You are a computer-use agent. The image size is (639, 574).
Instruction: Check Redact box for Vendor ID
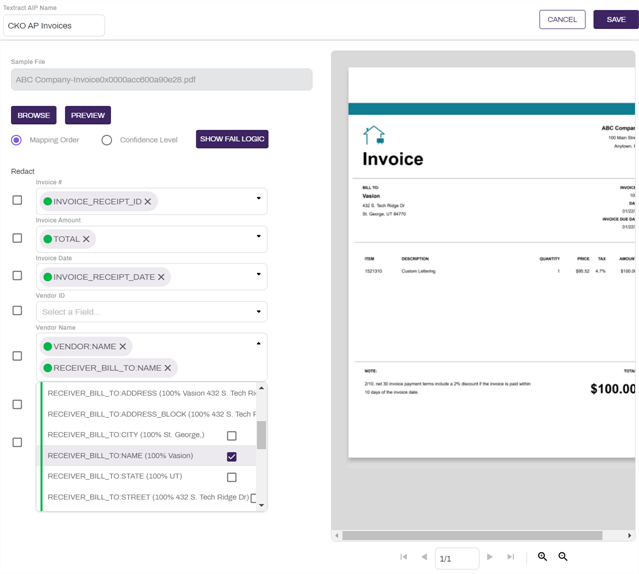(17, 311)
